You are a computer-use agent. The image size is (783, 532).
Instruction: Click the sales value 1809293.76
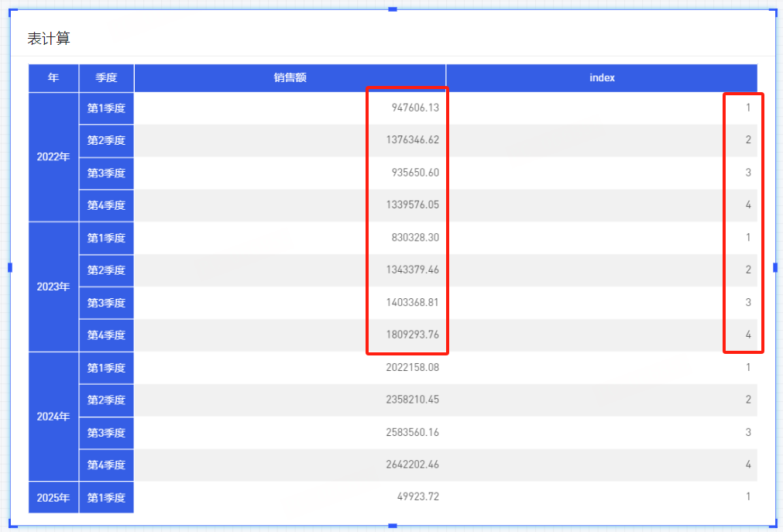(412, 335)
